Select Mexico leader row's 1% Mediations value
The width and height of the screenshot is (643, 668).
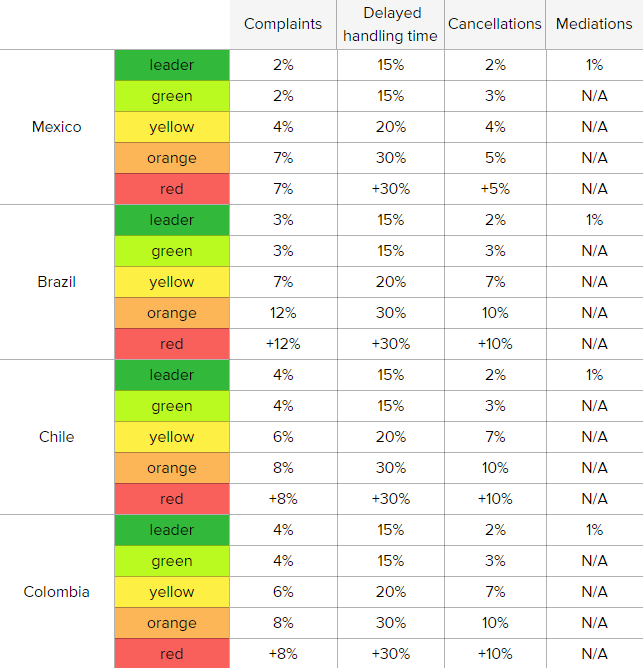pos(594,65)
